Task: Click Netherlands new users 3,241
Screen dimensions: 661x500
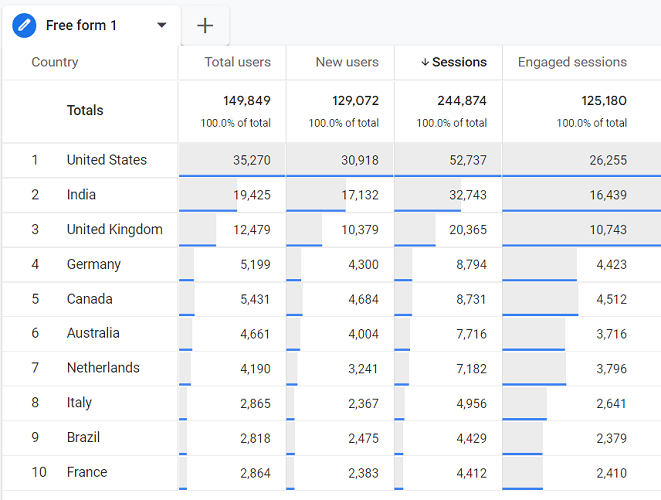Action: [x=363, y=368]
